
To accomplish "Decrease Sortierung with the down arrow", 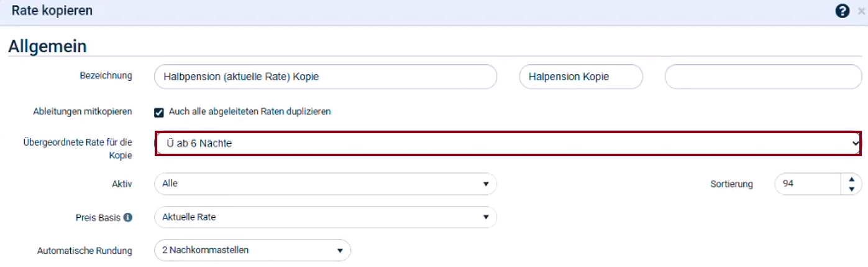I will point(851,189).
